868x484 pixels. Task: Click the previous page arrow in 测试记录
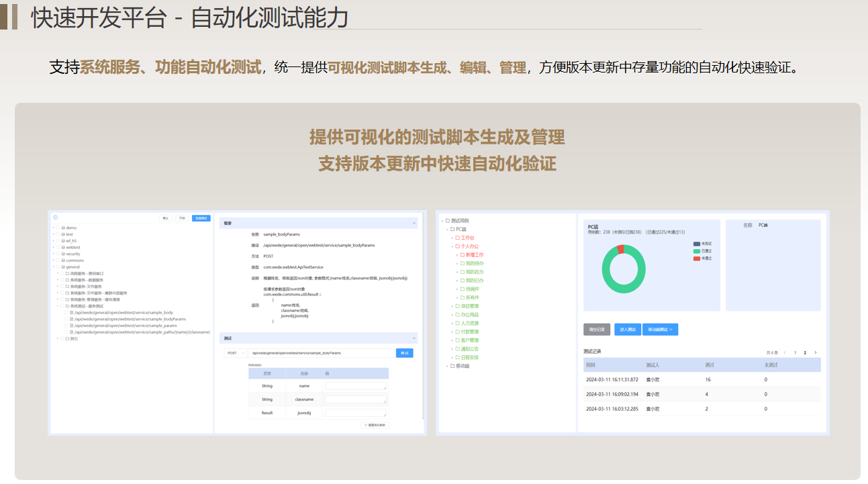click(x=785, y=352)
